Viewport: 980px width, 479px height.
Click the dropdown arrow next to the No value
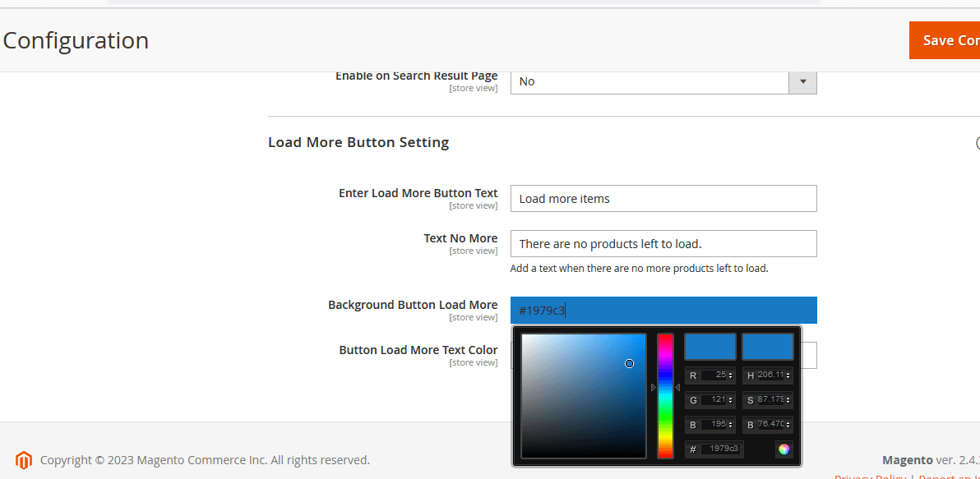802,81
